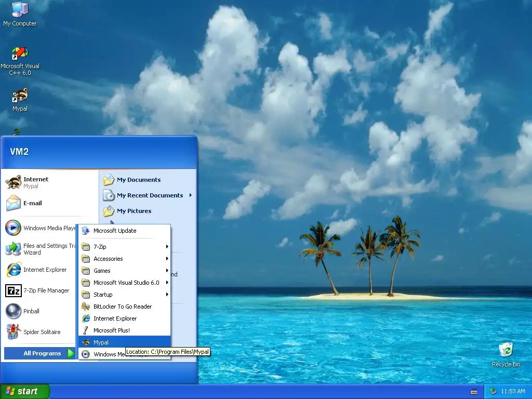Image resolution: width=532 pixels, height=399 pixels.
Task: Click the All Programs button
Action: [x=39, y=353]
